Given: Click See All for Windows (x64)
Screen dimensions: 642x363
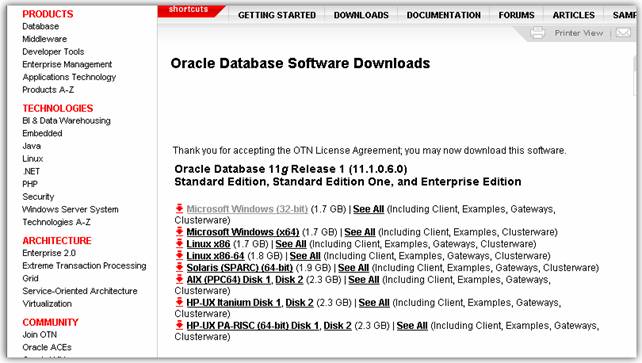Looking at the screenshot, I should click(x=359, y=232).
